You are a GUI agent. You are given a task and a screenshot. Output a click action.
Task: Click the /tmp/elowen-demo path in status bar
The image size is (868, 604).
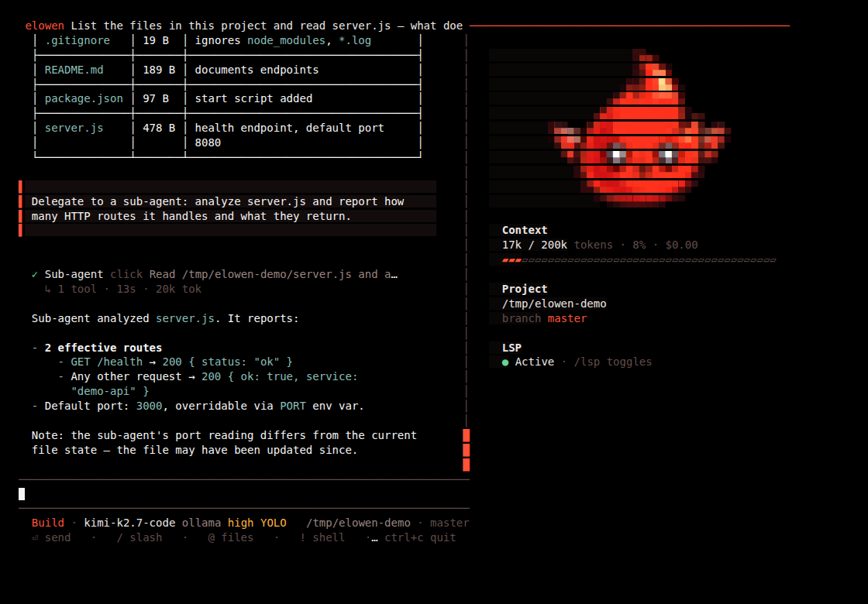359,523
